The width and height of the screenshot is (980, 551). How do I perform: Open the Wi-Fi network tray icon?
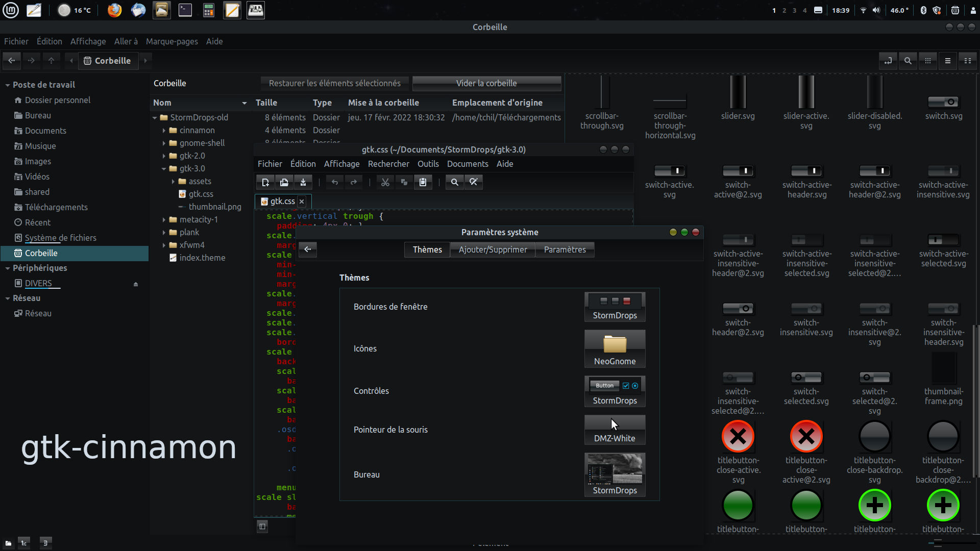(863, 10)
